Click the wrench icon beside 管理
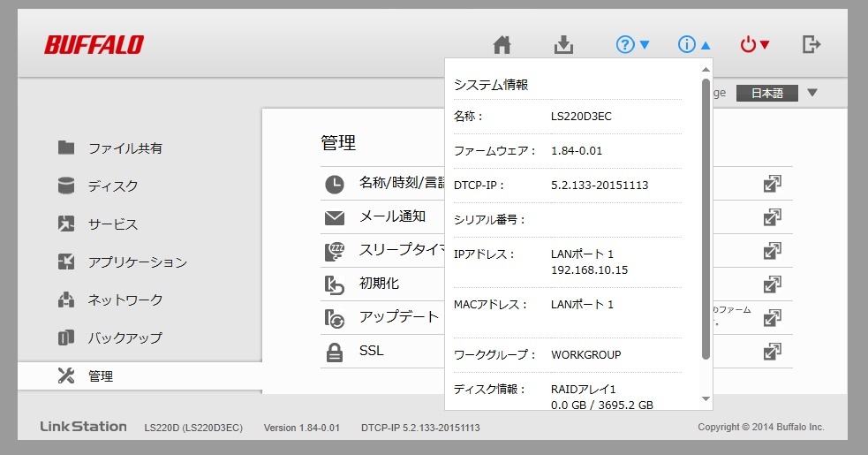Image resolution: width=868 pixels, height=455 pixels. click(66, 375)
